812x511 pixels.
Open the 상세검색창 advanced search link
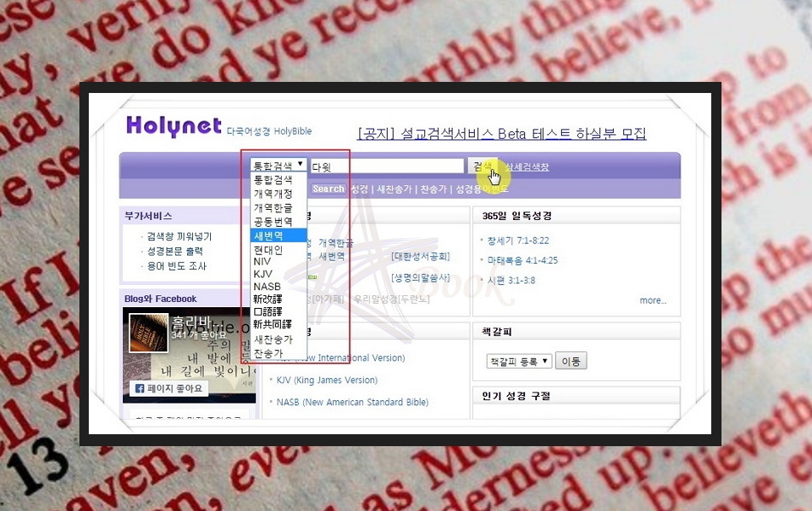coord(527,166)
